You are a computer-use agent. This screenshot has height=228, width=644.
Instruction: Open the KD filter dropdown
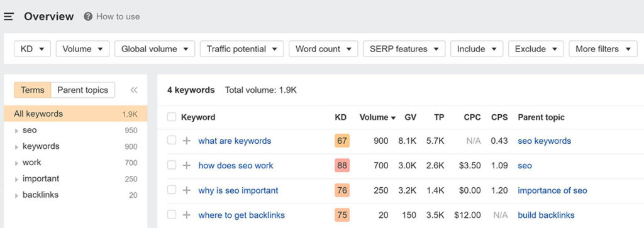click(33, 49)
